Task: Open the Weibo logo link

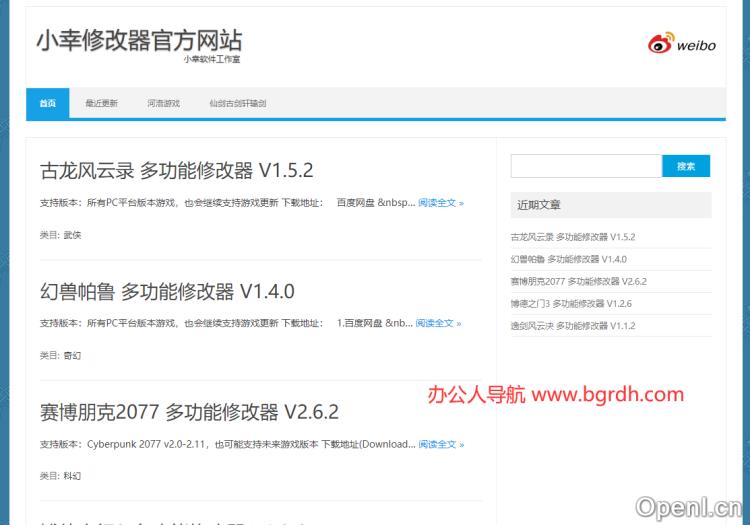Action: pyautogui.click(x=682, y=44)
